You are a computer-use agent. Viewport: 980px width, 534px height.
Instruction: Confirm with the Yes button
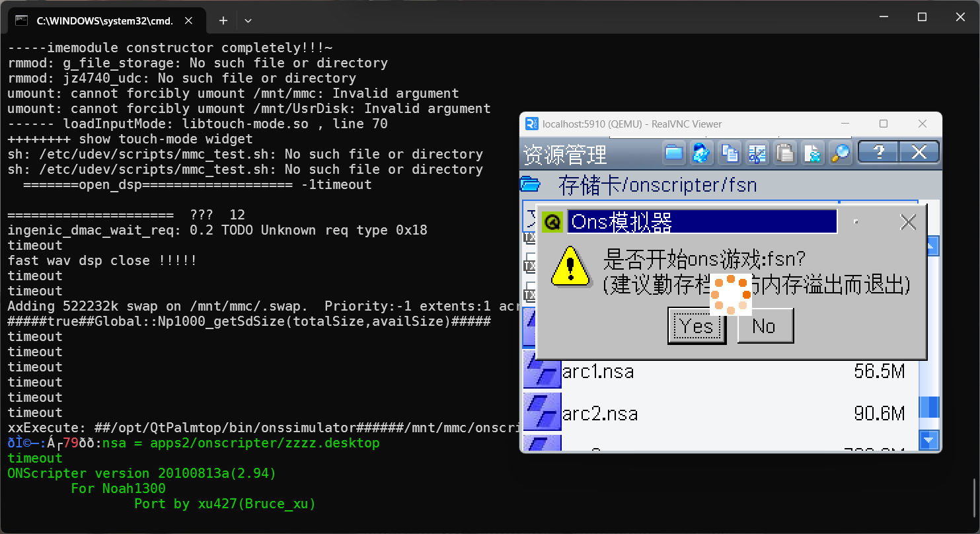[x=697, y=326]
